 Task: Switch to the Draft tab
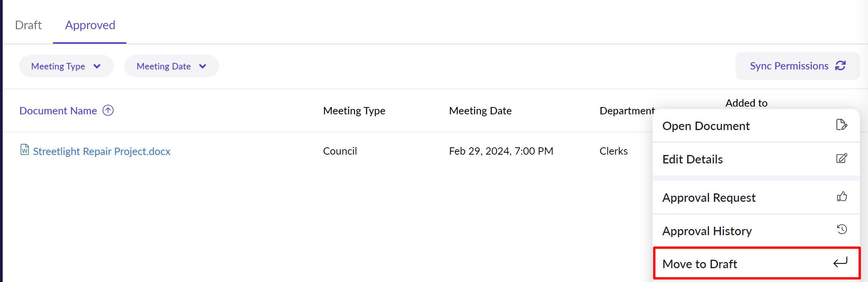[x=28, y=25]
